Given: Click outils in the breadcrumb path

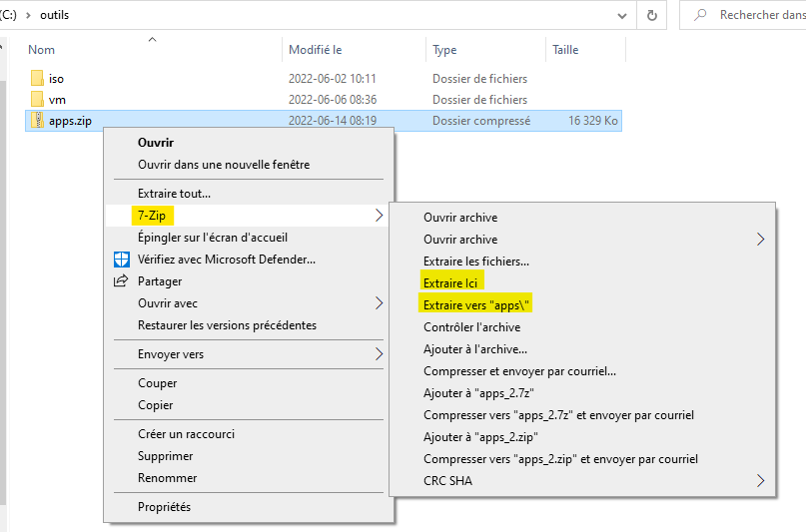Looking at the screenshot, I should click(54, 15).
